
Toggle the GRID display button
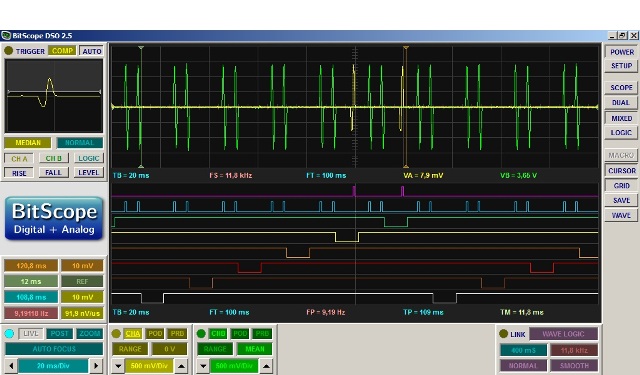[621, 185]
